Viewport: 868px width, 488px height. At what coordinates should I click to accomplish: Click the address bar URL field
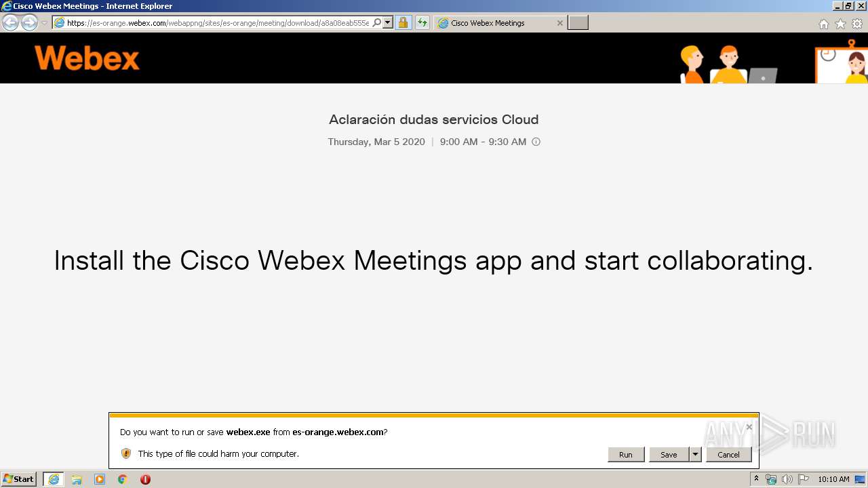pos(217,23)
